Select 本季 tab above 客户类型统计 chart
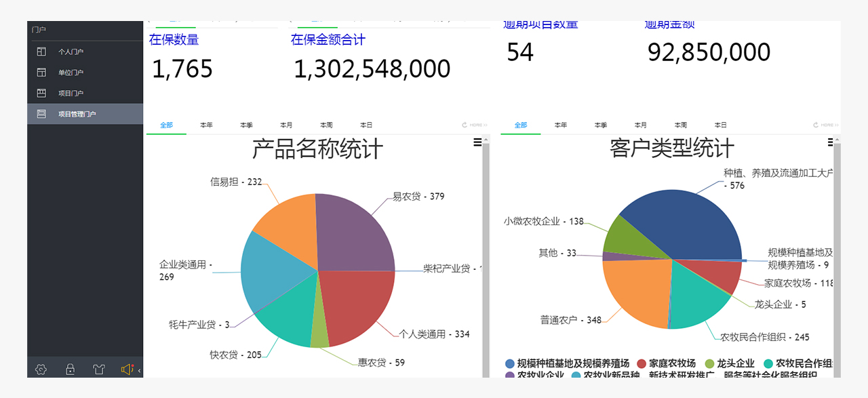This screenshot has height=398, width=868. pyautogui.click(x=601, y=125)
